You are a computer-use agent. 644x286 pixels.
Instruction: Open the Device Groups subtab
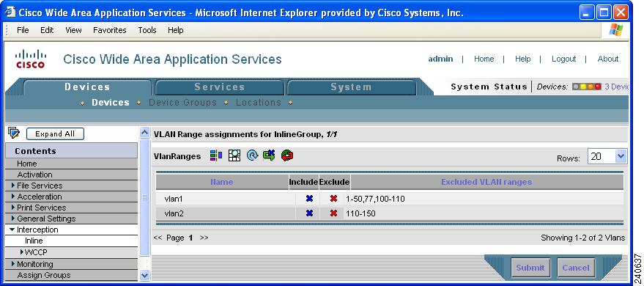pos(182,103)
